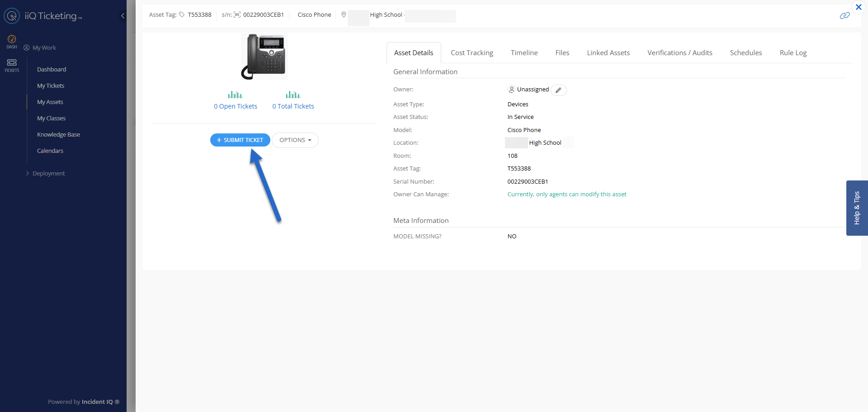Image resolution: width=868 pixels, height=412 pixels.
Task: Click the iiQ Ticketing logo icon
Action: (x=12, y=16)
